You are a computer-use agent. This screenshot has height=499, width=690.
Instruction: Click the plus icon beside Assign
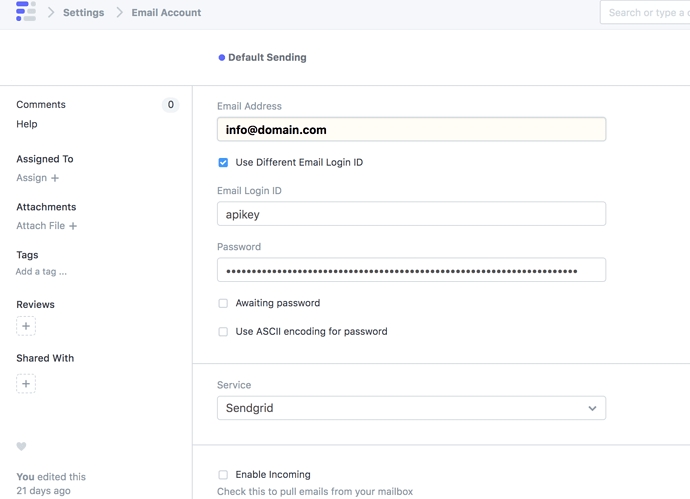click(x=55, y=178)
